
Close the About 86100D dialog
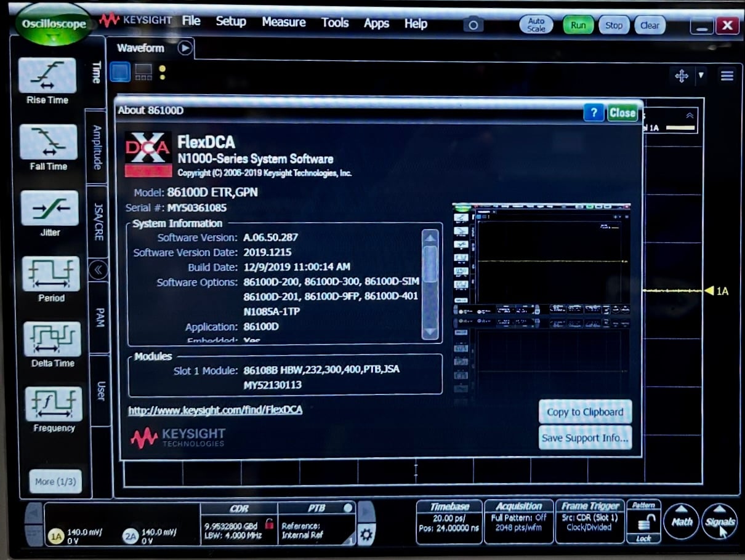point(622,113)
